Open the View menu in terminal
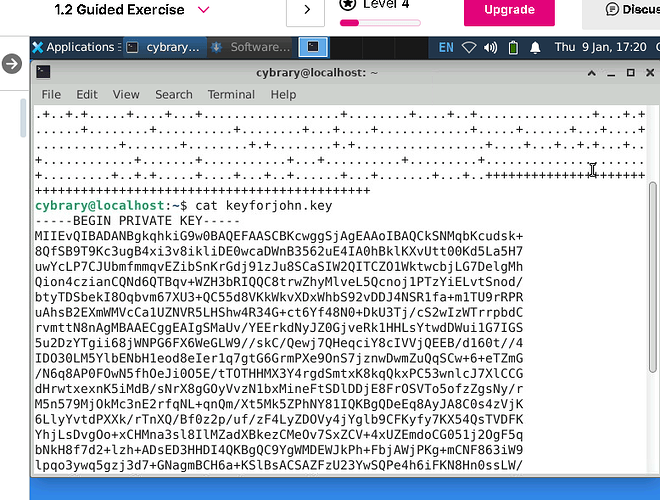The width and height of the screenshot is (660, 500). click(x=126, y=94)
